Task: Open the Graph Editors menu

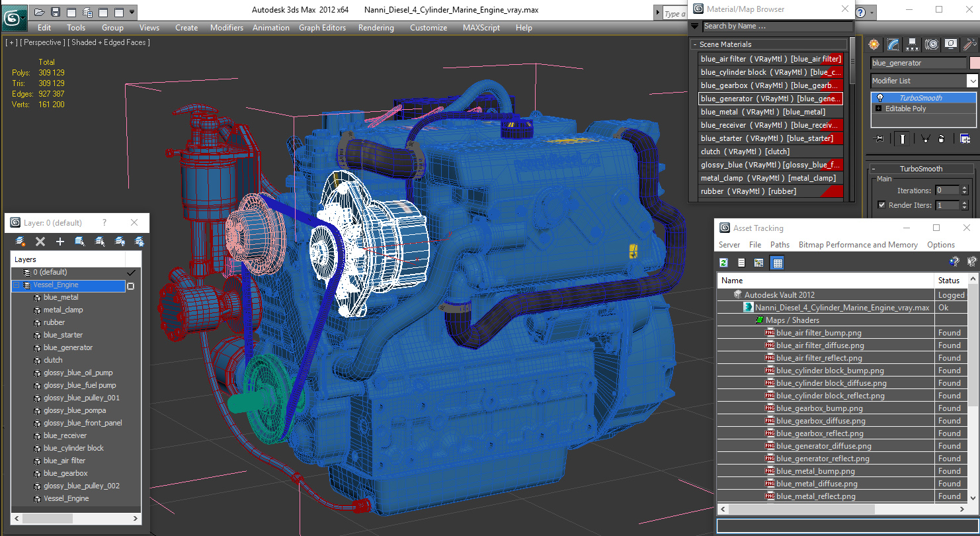Action: 322,28
